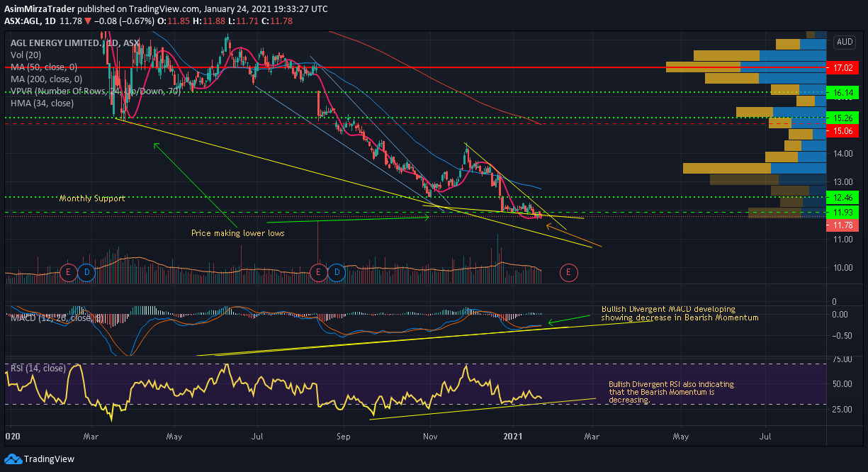Image resolution: width=868 pixels, height=472 pixels.
Task: Click the red 15.06 price label
Action: pyautogui.click(x=842, y=130)
